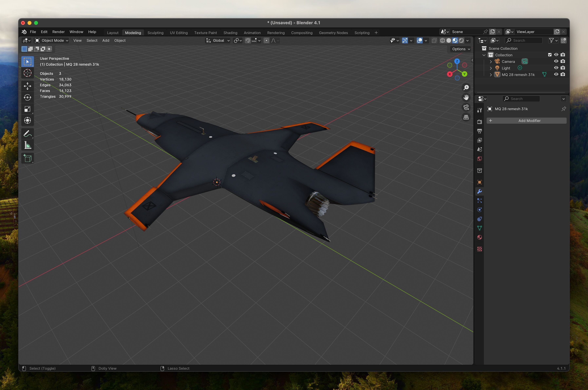
Task: Open the Output properties tab
Action: click(480, 131)
